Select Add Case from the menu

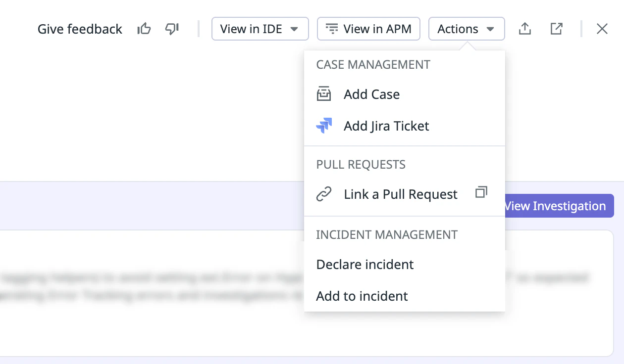pos(371,94)
